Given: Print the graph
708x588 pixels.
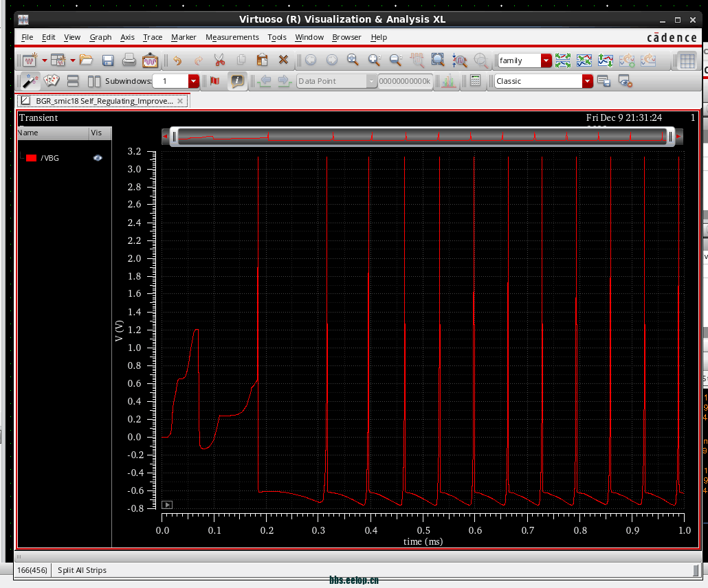Looking at the screenshot, I should tap(129, 60).
